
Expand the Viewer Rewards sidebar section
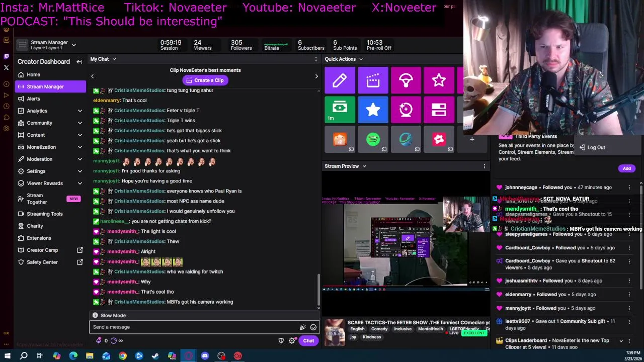point(79,184)
